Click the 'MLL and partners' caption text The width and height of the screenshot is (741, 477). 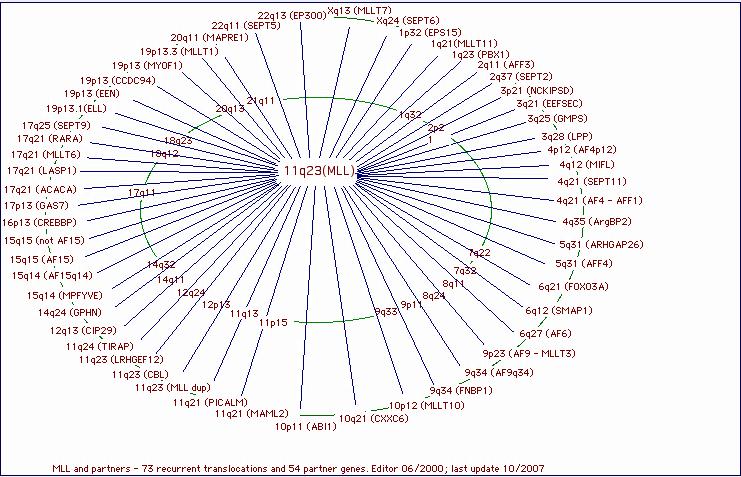(x=298, y=468)
